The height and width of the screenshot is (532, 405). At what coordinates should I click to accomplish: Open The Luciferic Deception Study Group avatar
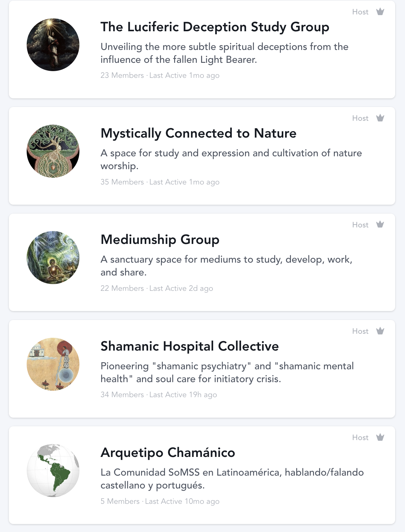tap(53, 45)
